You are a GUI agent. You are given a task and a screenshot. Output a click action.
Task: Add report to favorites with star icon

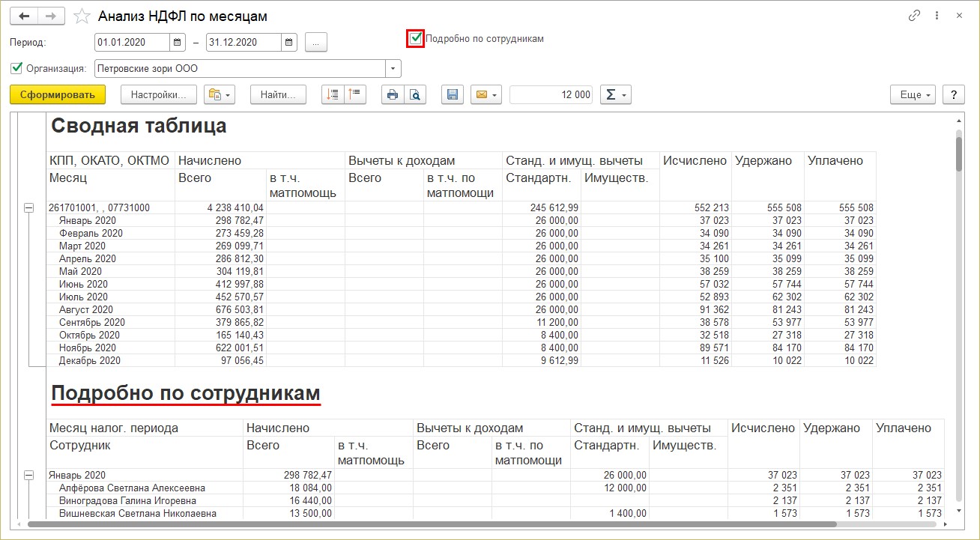tap(83, 16)
